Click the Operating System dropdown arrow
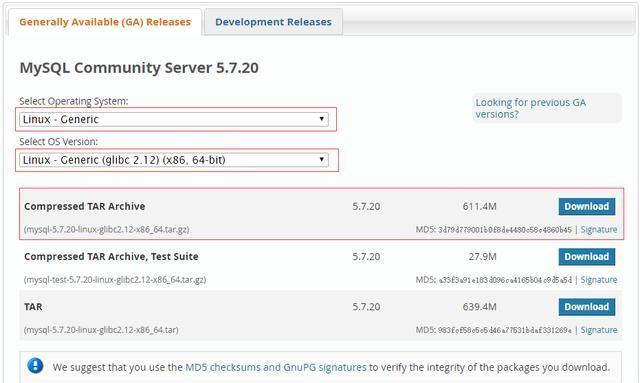The image size is (640, 383). (322, 119)
